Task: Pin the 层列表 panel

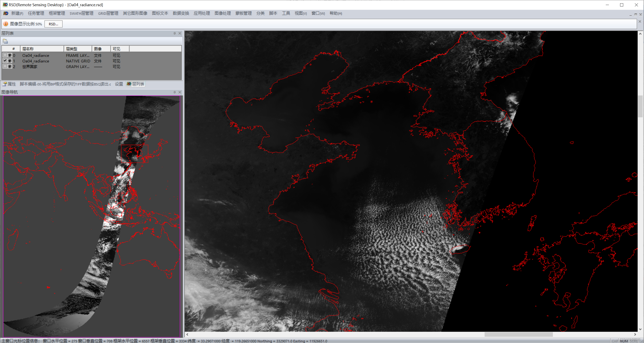Action: pyautogui.click(x=175, y=33)
